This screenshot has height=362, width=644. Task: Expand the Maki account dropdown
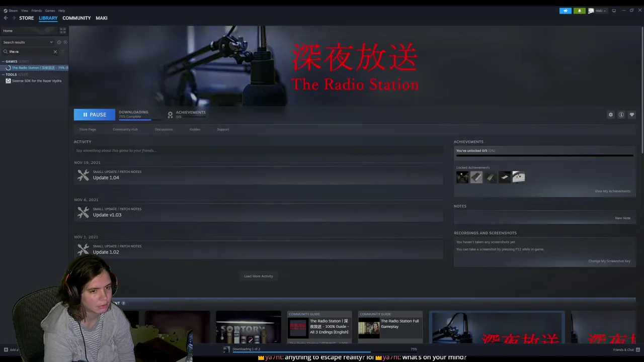[597, 11]
